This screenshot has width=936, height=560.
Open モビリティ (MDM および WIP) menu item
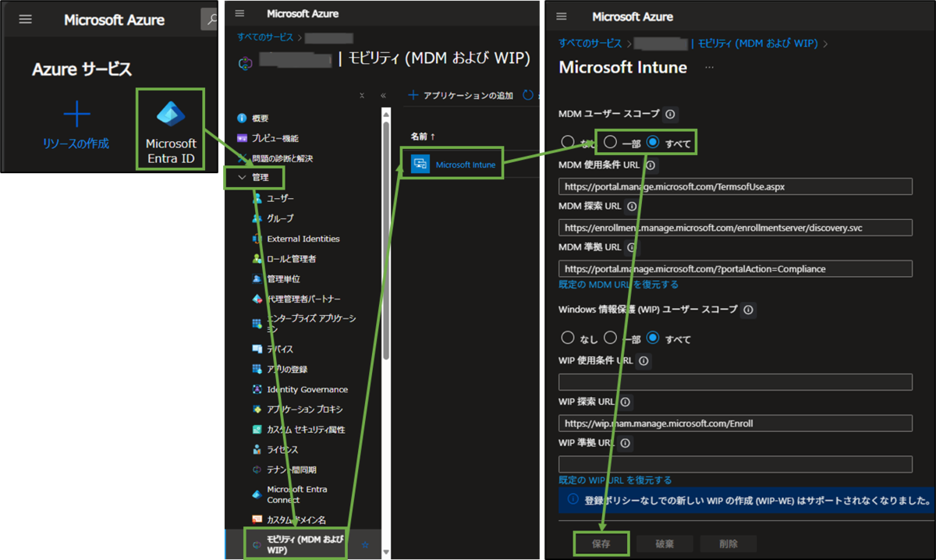(x=305, y=543)
